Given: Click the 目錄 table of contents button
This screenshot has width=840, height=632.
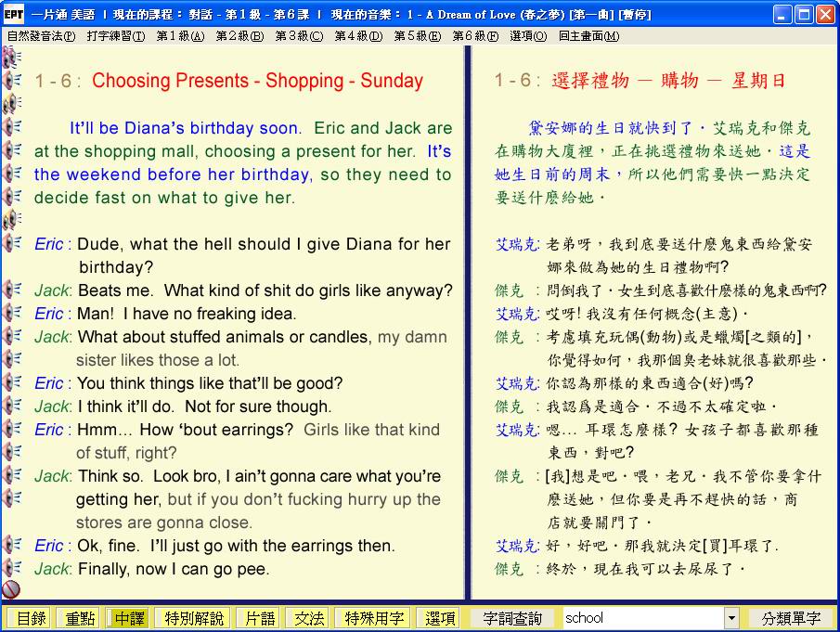Looking at the screenshot, I should 30,618.
